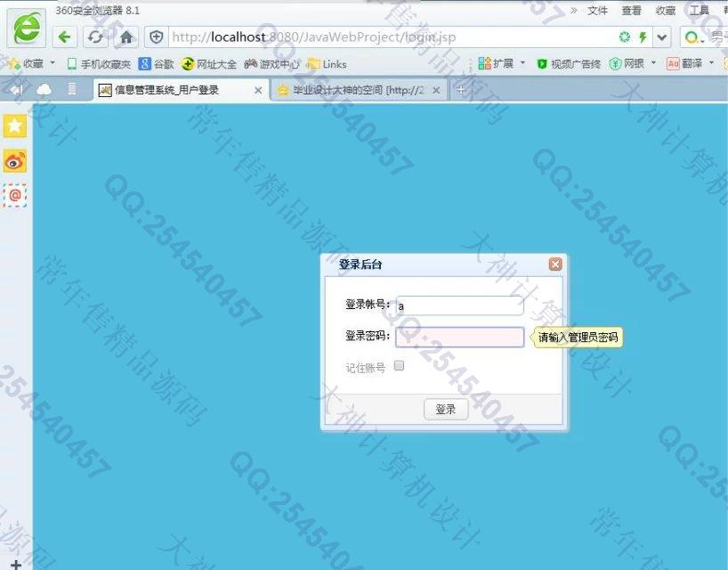The width and height of the screenshot is (728, 570).
Task: Open the Weibo sidebar icon
Action: tap(15, 160)
